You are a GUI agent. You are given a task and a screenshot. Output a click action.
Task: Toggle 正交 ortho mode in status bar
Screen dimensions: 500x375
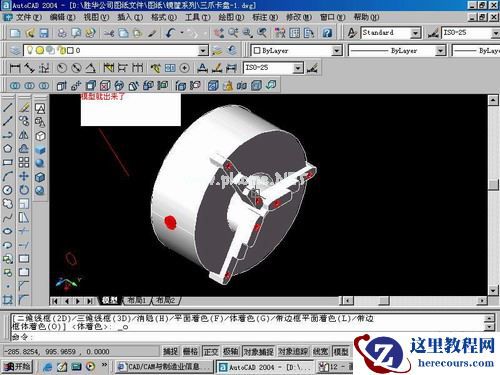pos(211,351)
